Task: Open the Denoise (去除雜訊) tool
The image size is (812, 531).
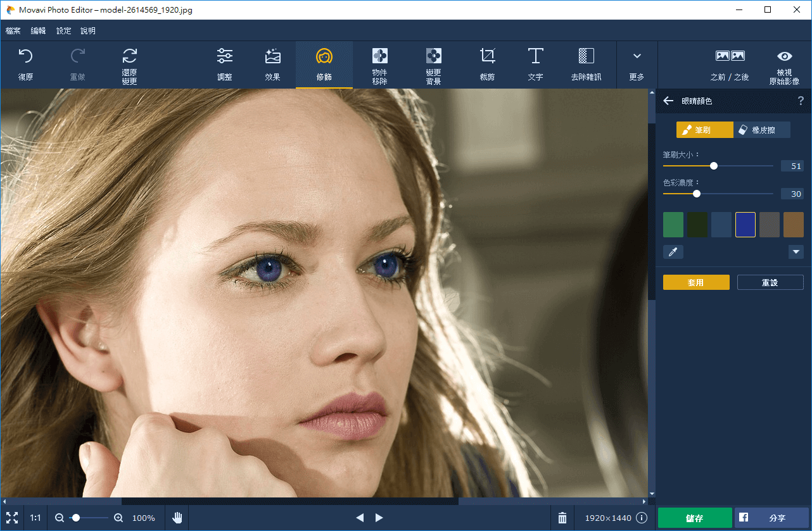Action: point(586,65)
